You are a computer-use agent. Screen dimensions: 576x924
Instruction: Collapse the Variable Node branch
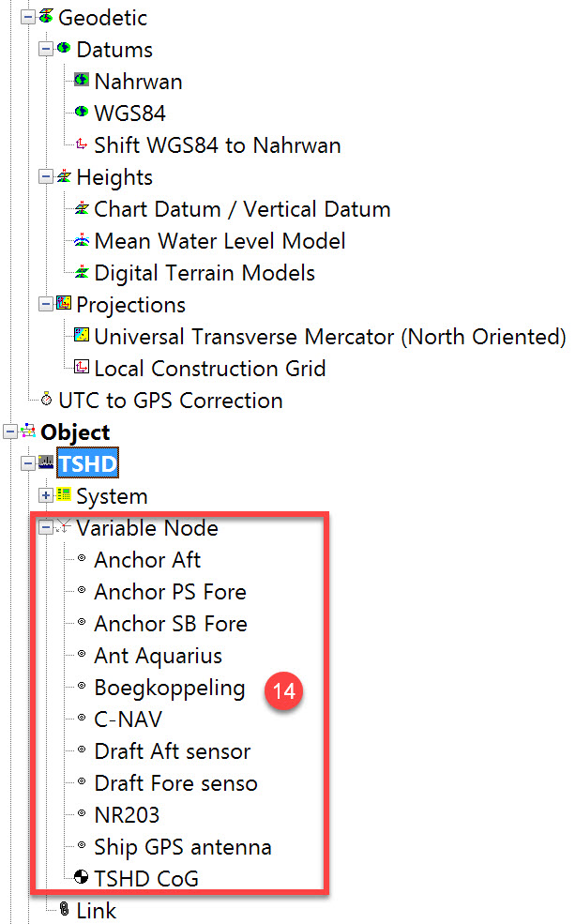point(45,527)
